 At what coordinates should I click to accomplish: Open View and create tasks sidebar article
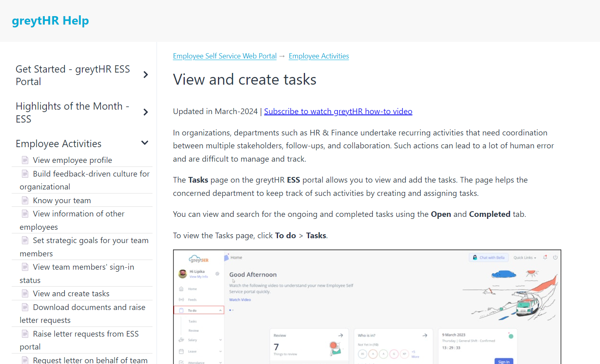[x=71, y=293]
